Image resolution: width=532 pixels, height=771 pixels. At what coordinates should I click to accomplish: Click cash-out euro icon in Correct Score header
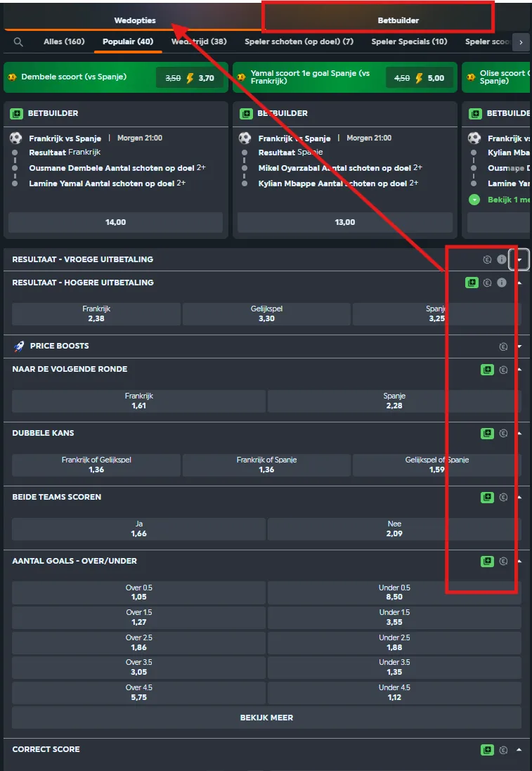[x=503, y=750]
